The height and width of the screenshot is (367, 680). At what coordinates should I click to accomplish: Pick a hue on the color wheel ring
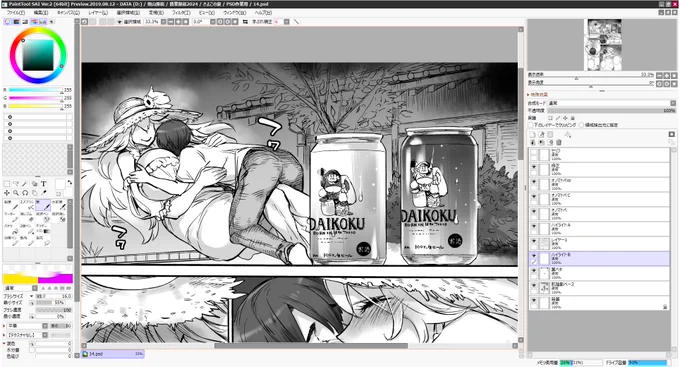click(38, 31)
